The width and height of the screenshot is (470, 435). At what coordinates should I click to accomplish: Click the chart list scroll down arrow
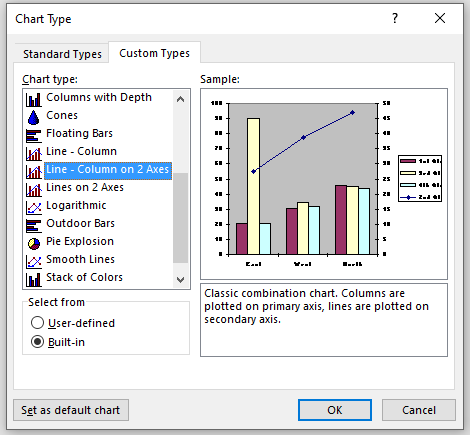181,279
